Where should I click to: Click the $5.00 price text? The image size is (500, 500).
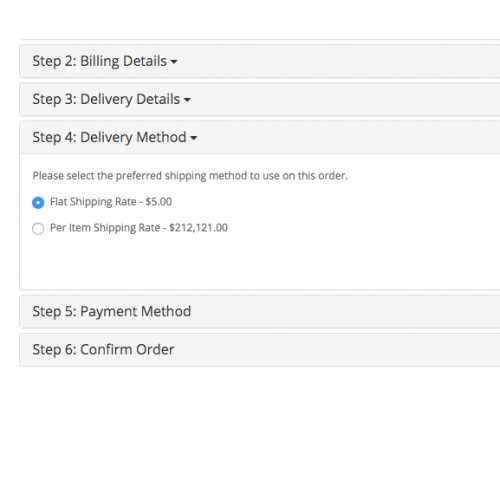point(159,202)
